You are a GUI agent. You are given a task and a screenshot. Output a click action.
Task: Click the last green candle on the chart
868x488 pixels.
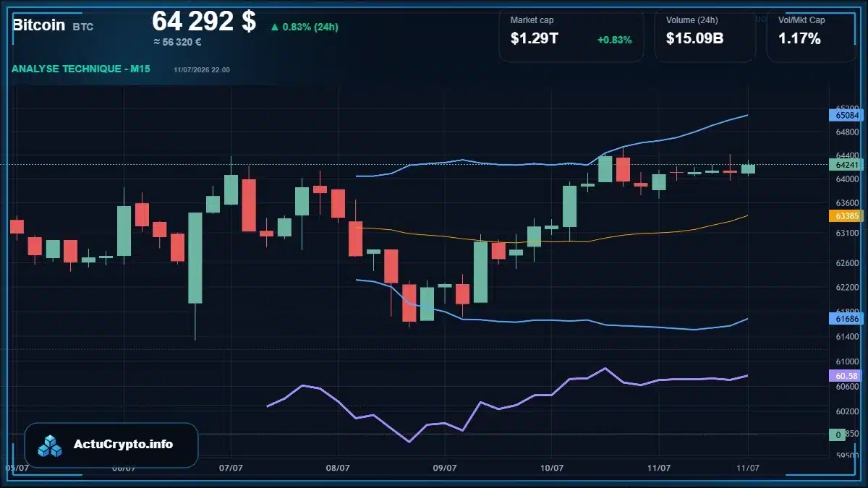748,168
